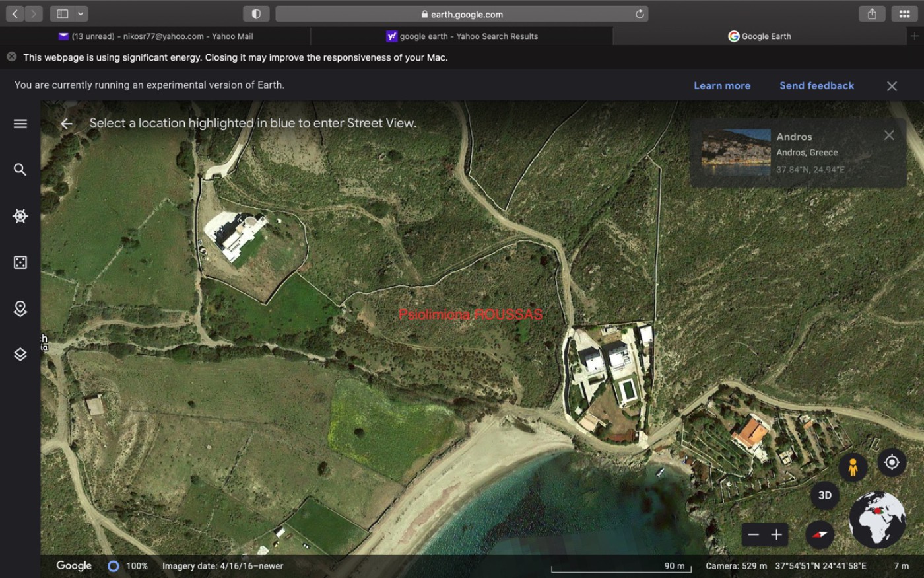The height and width of the screenshot is (578, 924).
Task: Click the Pegman Street View icon
Action: 853,467
